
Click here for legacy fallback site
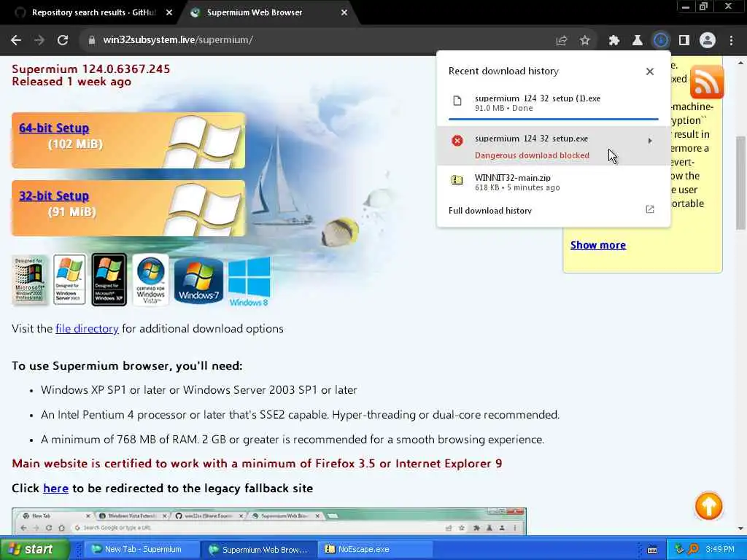pyautogui.click(x=55, y=489)
